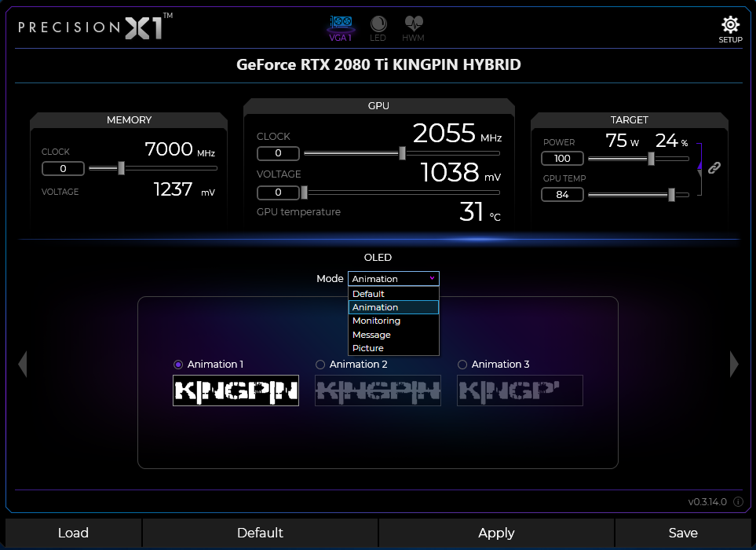This screenshot has width=756, height=550.
Task: Click the GPU panel header
Action: point(378,105)
